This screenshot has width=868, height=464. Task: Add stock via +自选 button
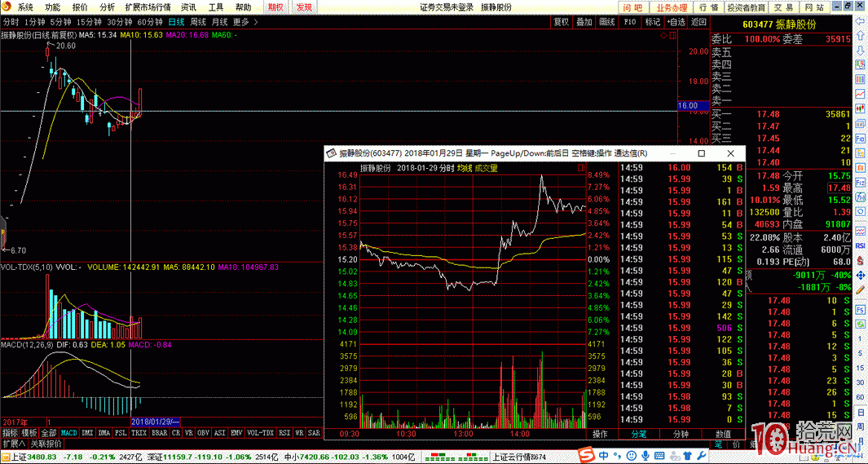[676, 22]
